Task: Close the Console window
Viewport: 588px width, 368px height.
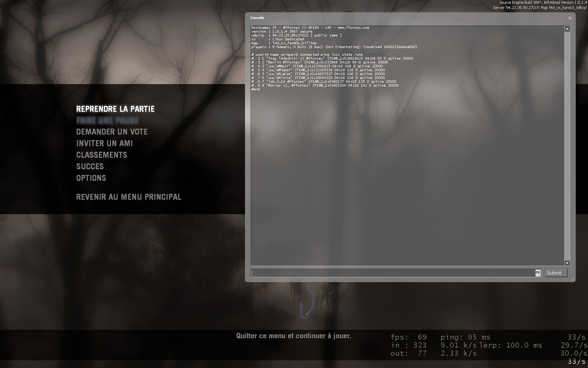Action: (570, 18)
